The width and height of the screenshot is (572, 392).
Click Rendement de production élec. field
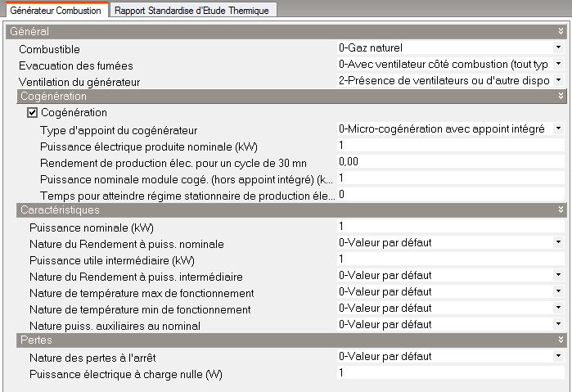pos(450,162)
